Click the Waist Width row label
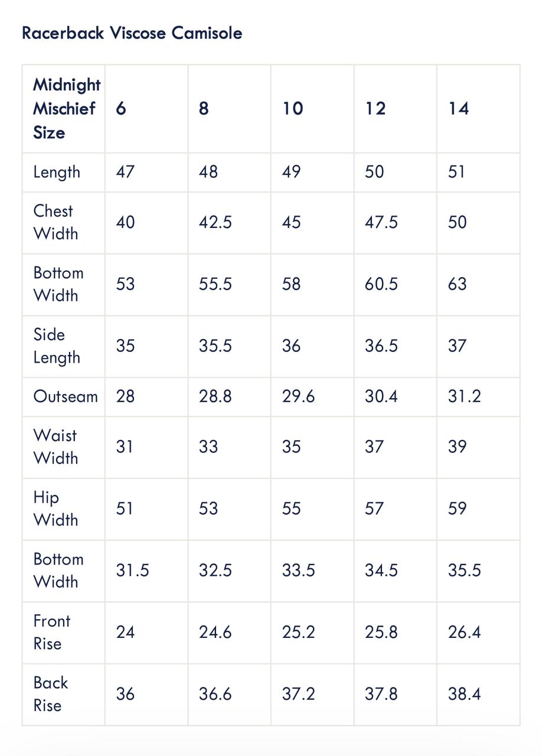This screenshot has width=542, height=756. [x=55, y=447]
